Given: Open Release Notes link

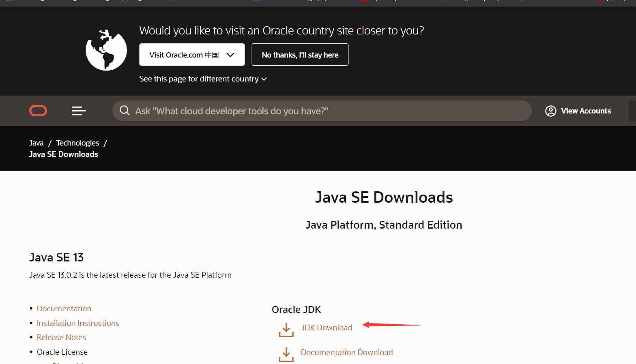Looking at the screenshot, I should (61, 337).
